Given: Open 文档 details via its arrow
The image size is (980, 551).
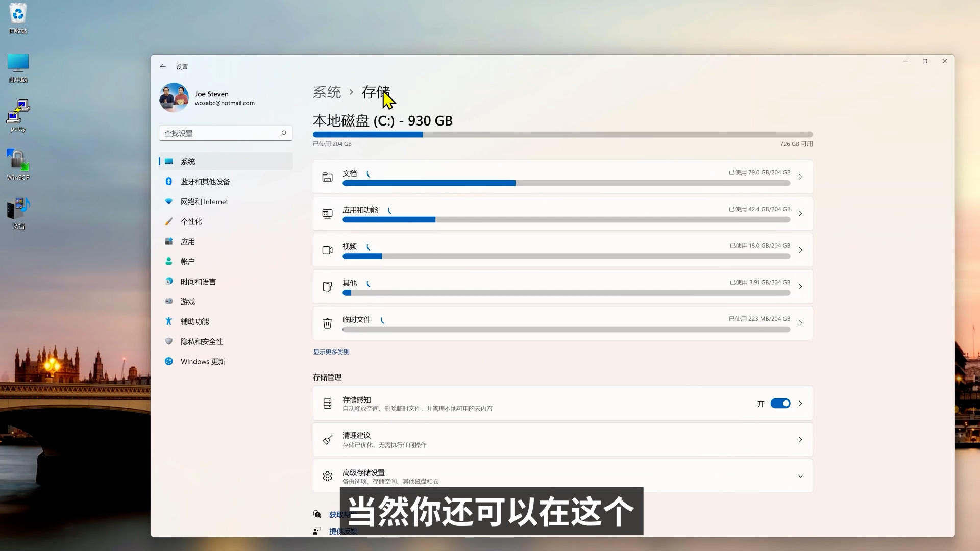Looking at the screenshot, I should pyautogui.click(x=800, y=177).
